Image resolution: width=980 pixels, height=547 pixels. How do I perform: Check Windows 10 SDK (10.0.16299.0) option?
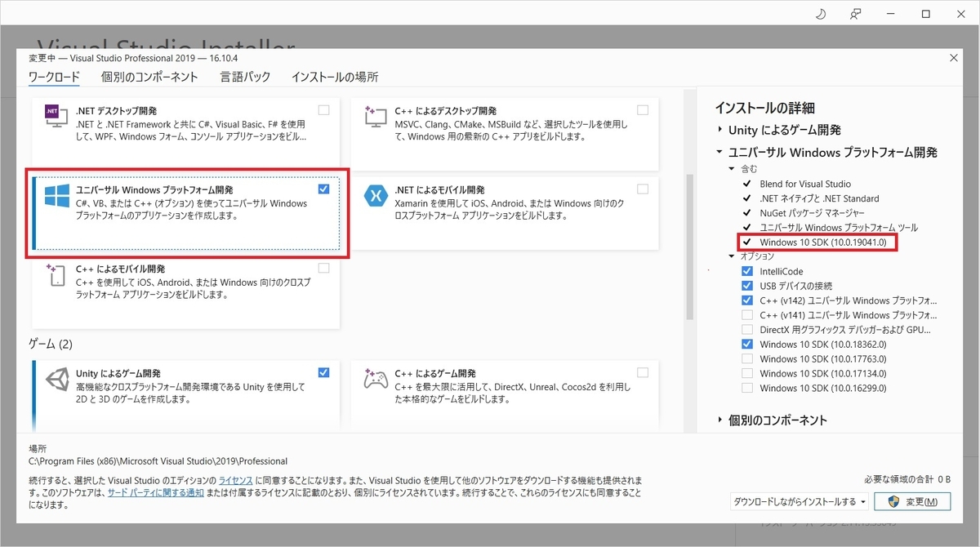click(x=747, y=389)
